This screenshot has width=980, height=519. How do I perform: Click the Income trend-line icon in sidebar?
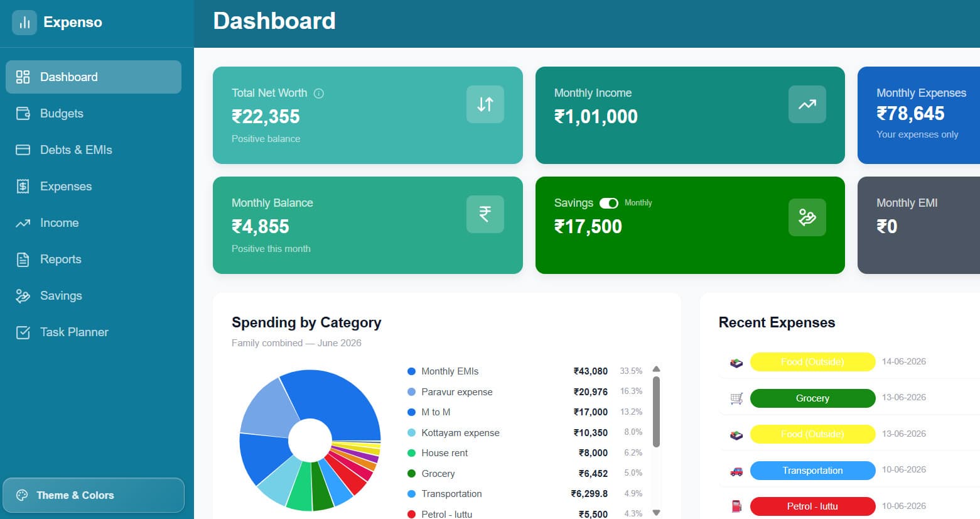coord(23,222)
